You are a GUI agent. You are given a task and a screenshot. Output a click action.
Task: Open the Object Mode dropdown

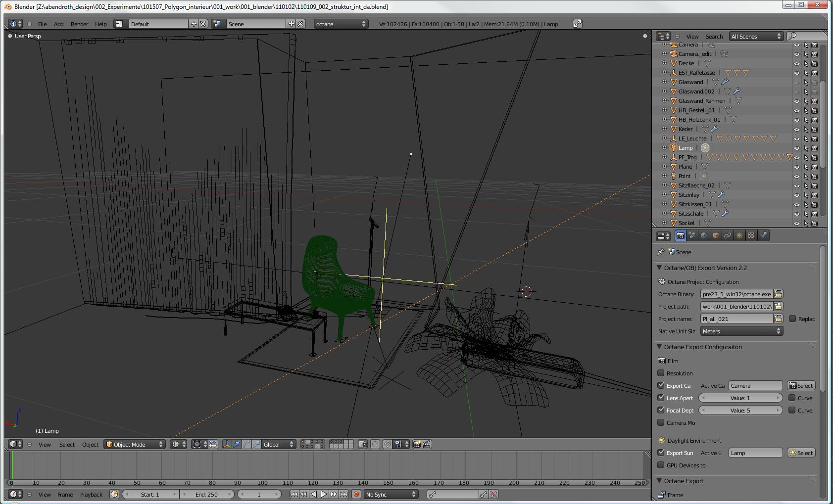click(134, 444)
